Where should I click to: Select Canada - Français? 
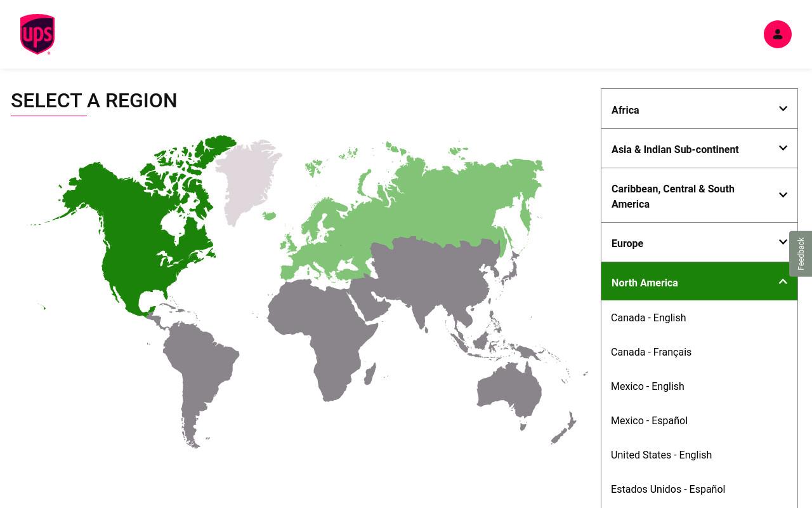[x=651, y=352]
